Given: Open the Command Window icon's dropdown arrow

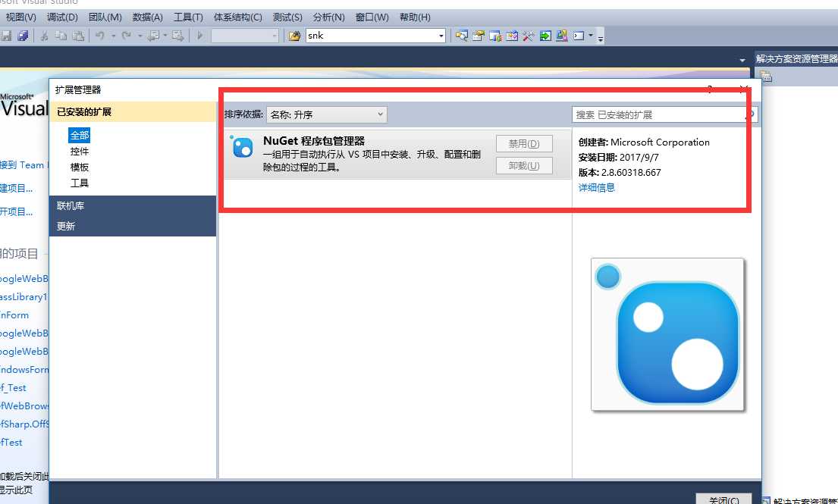Looking at the screenshot, I should click(x=591, y=36).
